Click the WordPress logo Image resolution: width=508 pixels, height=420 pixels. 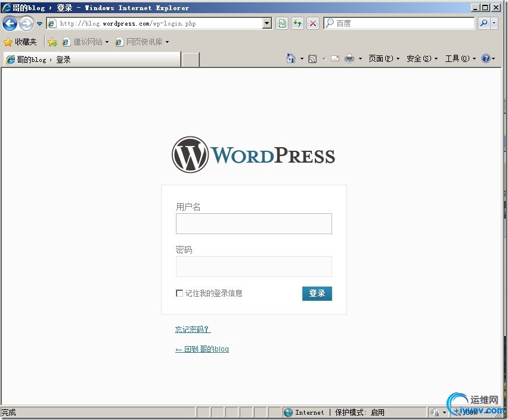[253, 155]
